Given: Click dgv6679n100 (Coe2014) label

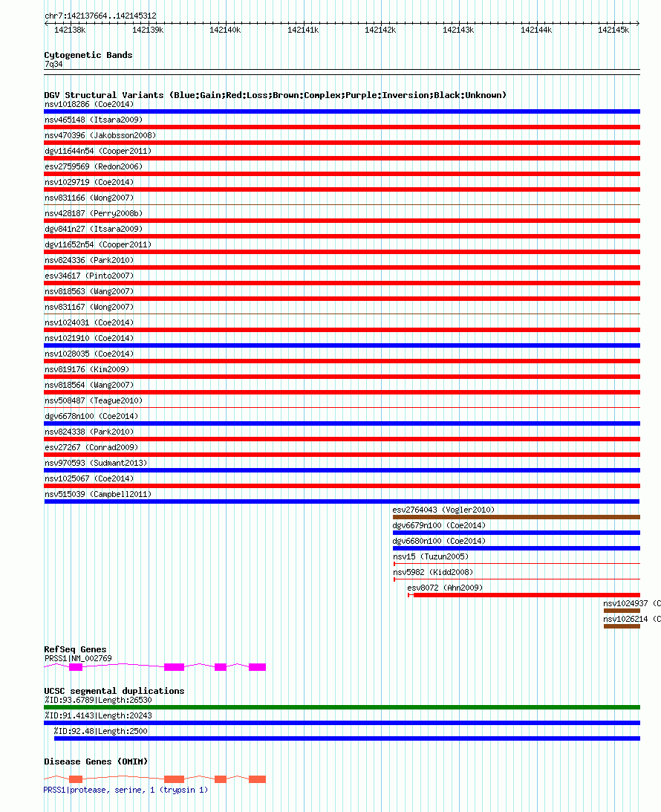Looking at the screenshot, I should pos(439,525).
